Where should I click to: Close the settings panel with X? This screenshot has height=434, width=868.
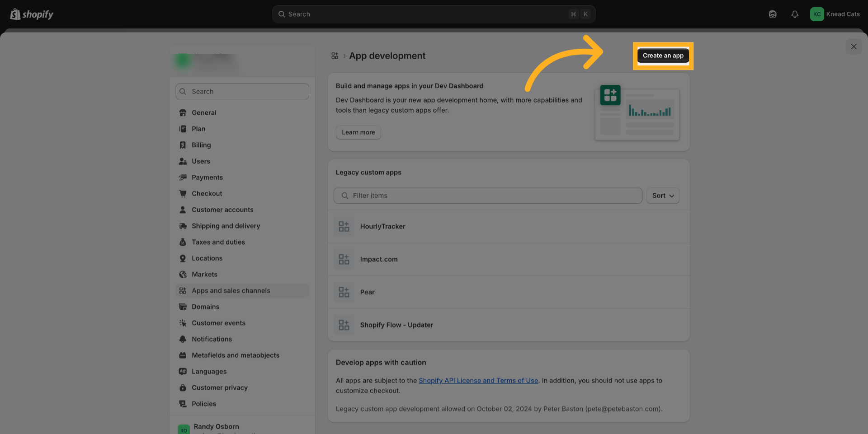click(x=853, y=47)
